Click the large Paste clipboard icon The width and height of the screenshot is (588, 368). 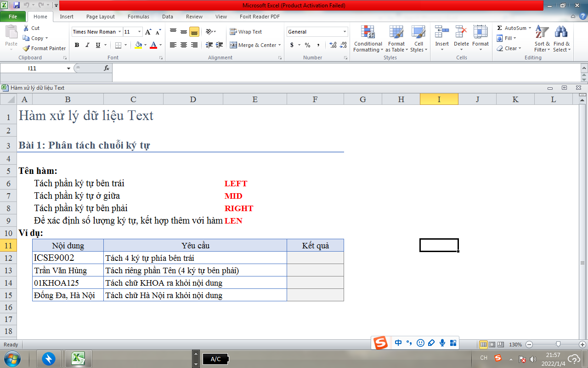pyautogui.click(x=11, y=32)
